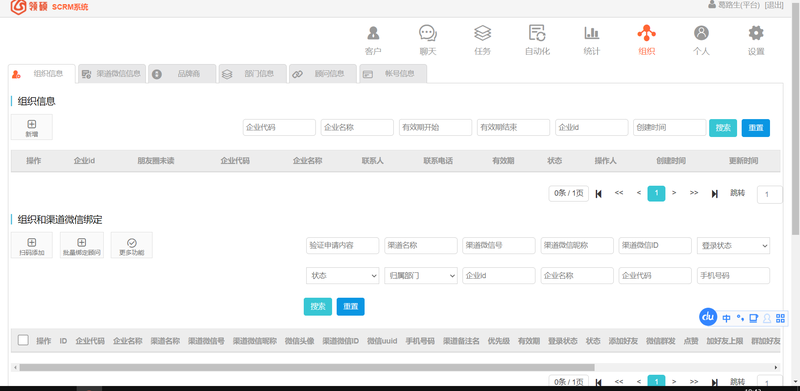
Task: Focus the 渠道微信昵称 field
Action: click(x=577, y=246)
